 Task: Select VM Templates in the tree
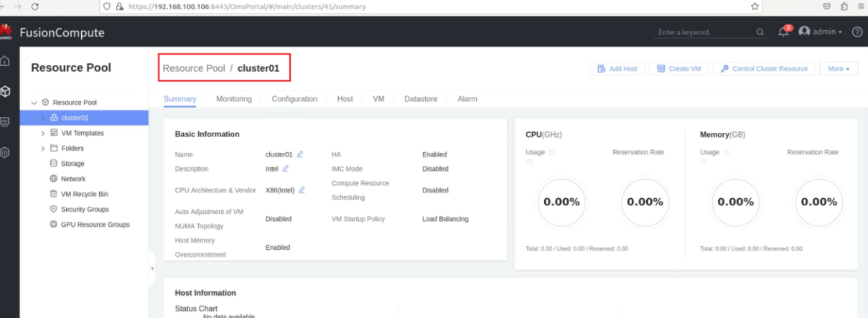click(x=83, y=133)
